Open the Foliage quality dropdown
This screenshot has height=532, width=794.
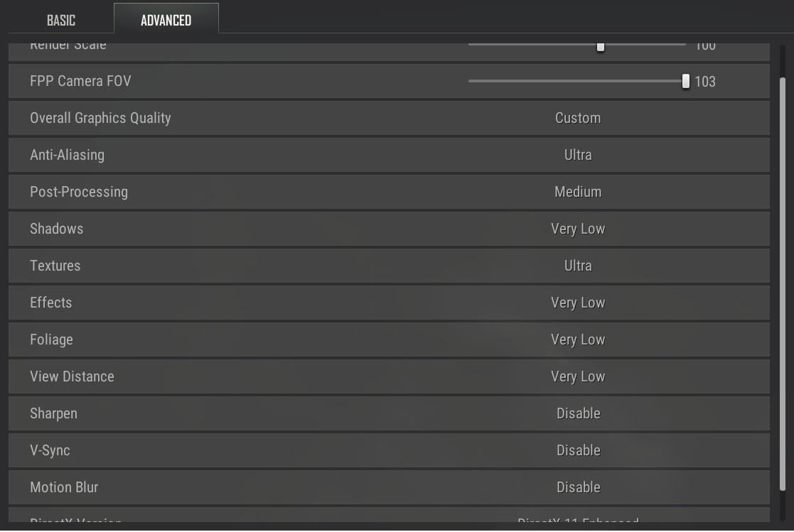tap(577, 340)
